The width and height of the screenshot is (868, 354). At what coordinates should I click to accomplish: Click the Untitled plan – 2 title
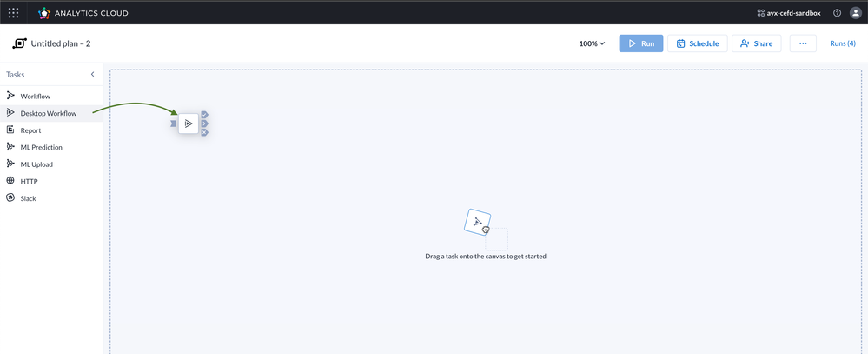coord(61,43)
